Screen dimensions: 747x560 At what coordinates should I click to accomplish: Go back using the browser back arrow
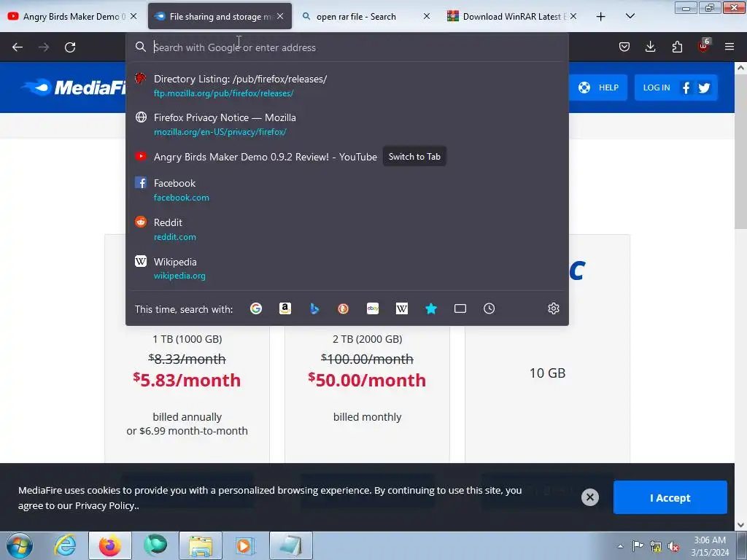point(18,47)
